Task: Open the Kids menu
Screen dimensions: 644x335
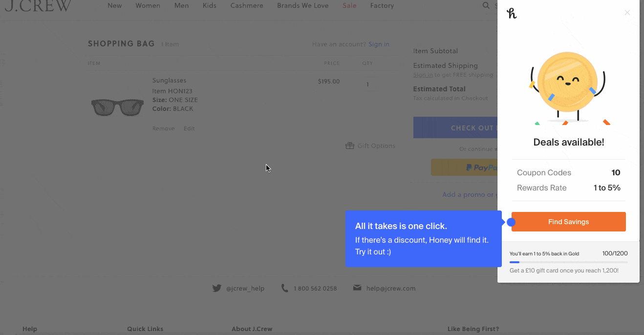Action: coord(210,6)
